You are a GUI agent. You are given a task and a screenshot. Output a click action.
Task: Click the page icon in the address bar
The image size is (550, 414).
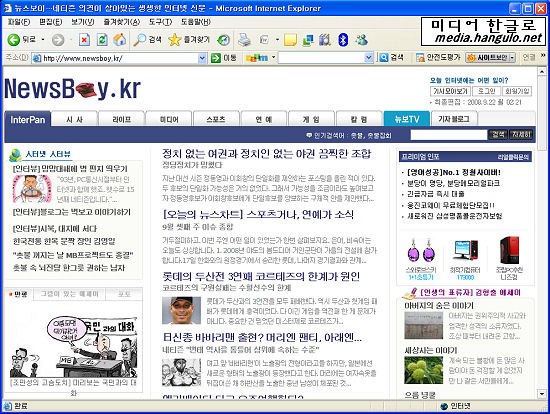click(x=37, y=58)
